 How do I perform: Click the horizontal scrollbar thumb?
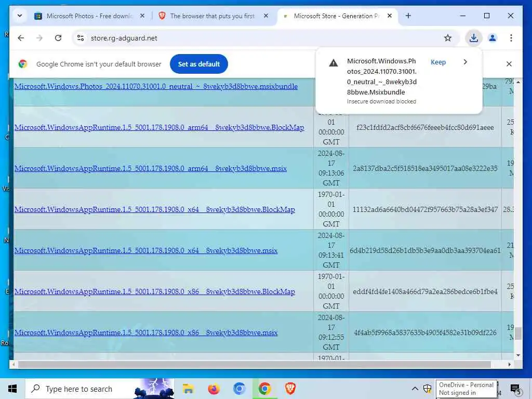pyautogui.click(x=255, y=364)
